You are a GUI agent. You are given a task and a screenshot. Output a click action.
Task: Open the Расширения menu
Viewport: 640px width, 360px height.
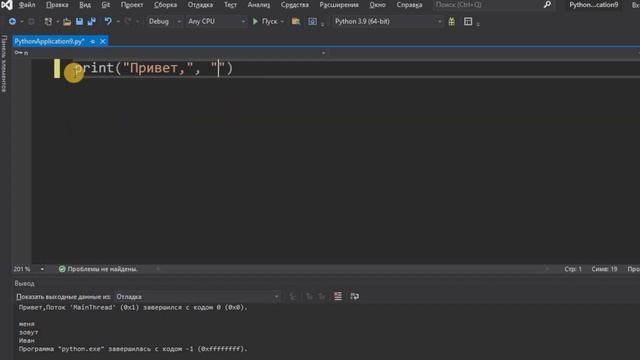coord(339,5)
